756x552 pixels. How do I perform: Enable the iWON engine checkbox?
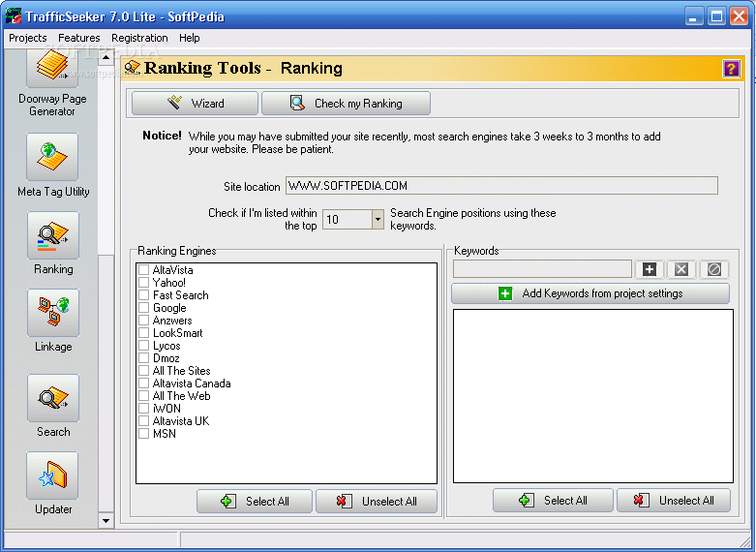point(143,409)
